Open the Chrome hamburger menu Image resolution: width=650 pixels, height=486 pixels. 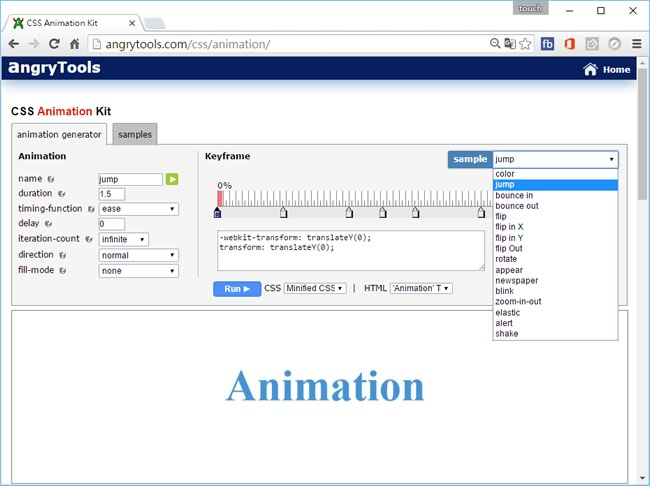click(636, 44)
